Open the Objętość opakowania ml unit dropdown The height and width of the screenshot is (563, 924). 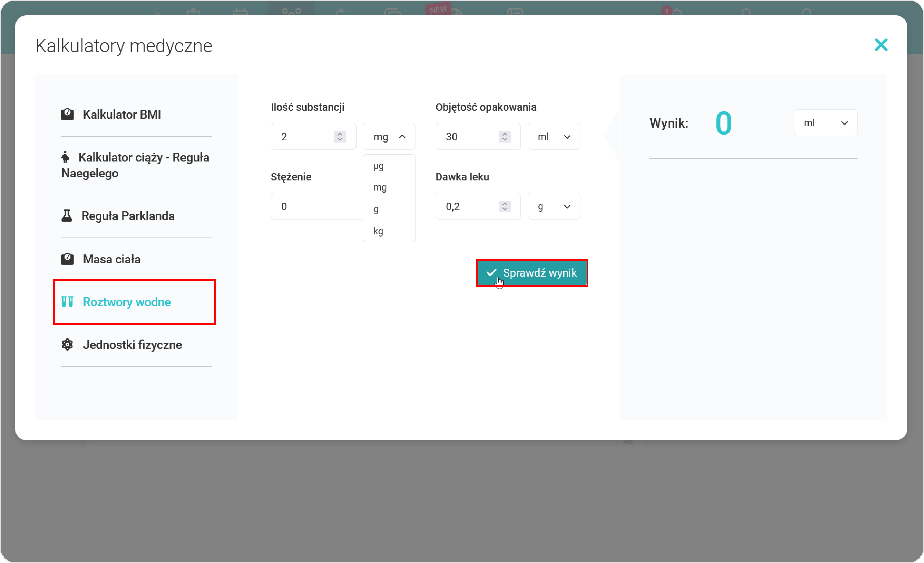(x=554, y=137)
